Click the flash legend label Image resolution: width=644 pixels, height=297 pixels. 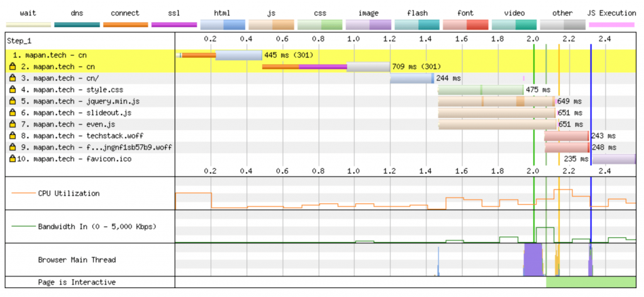[417, 13]
